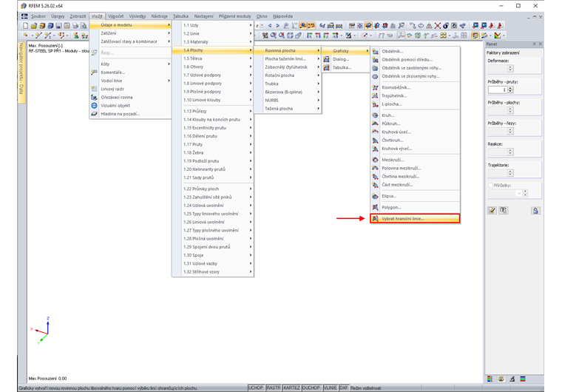Click the Vizuální objekt globe icon
This screenshot has height=392, width=562.
point(94,106)
